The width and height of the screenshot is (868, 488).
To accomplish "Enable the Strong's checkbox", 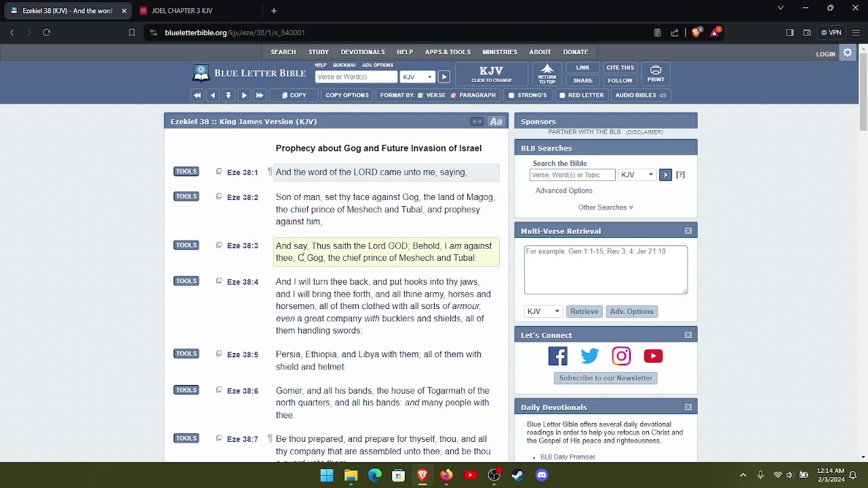I will [511, 96].
